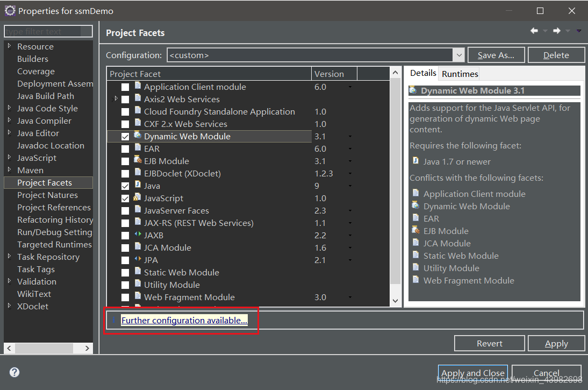Uncheck the Java facet checkbox
The height and width of the screenshot is (390, 588).
pyautogui.click(x=125, y=186)
